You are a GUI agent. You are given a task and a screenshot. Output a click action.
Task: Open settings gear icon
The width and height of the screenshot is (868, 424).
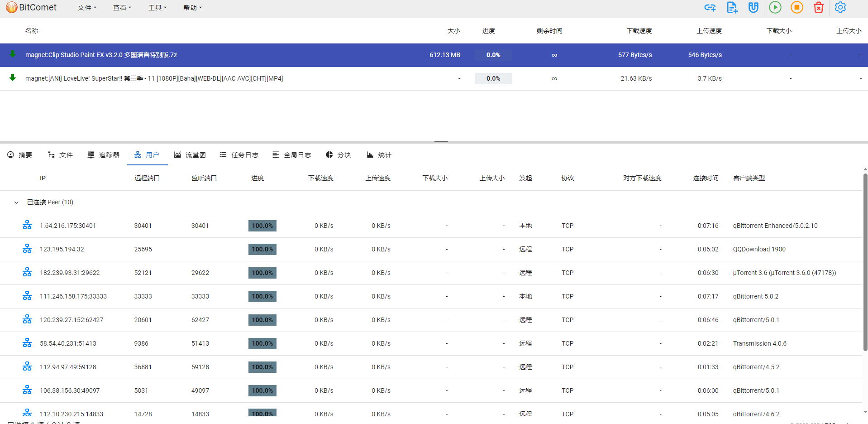tap(840, 7)
